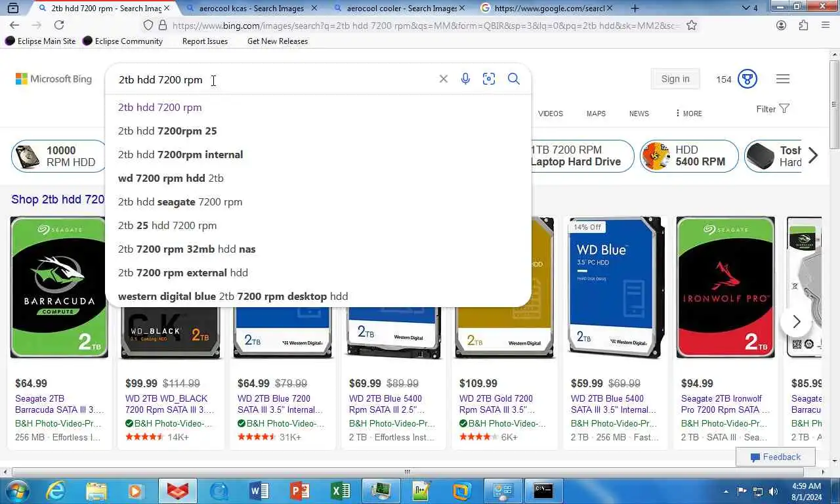Open the Filter options
The width and height of the screenshot is (840, 504).
(772, 109)
